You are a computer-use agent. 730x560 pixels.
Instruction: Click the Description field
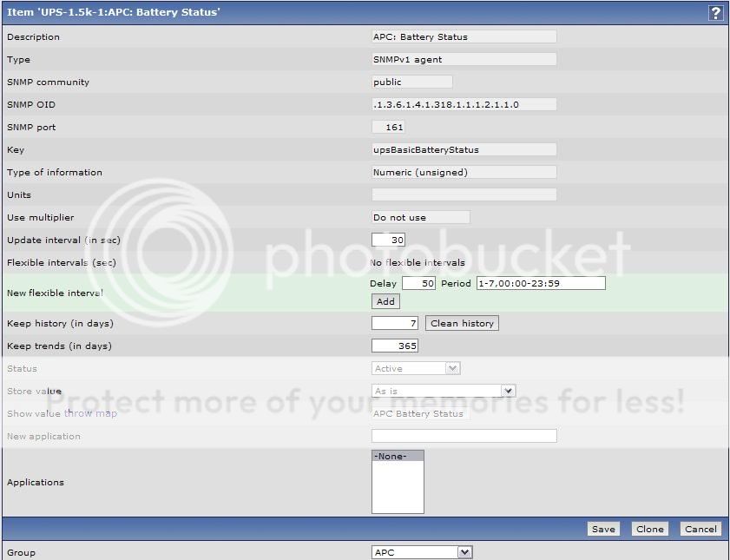[x=464, y=36]
